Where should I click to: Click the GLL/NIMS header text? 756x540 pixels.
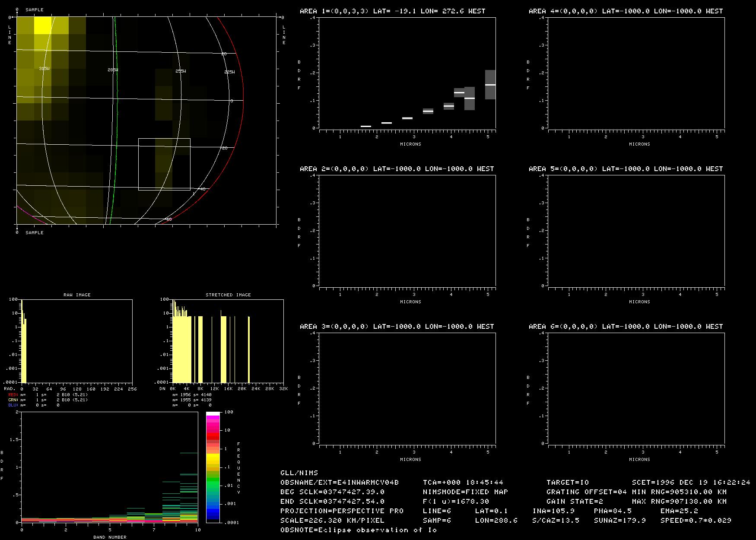pos(299,473)
